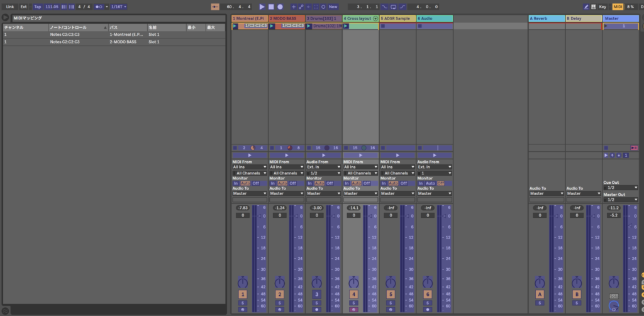Viewport: 644px width, 316px height.
Task: Select the A Reverb return track header
Action: tap(546, 18)
